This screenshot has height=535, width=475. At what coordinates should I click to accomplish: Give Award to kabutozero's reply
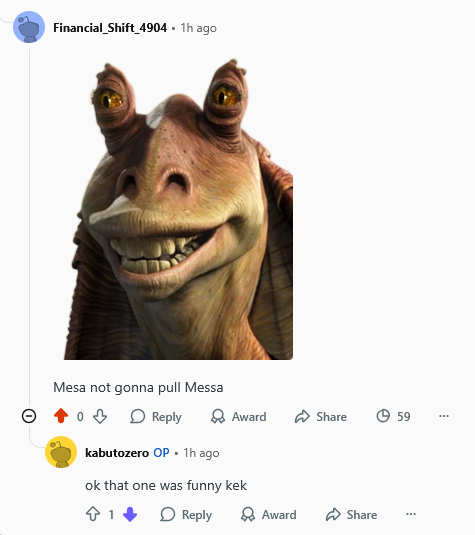[269, 515]
